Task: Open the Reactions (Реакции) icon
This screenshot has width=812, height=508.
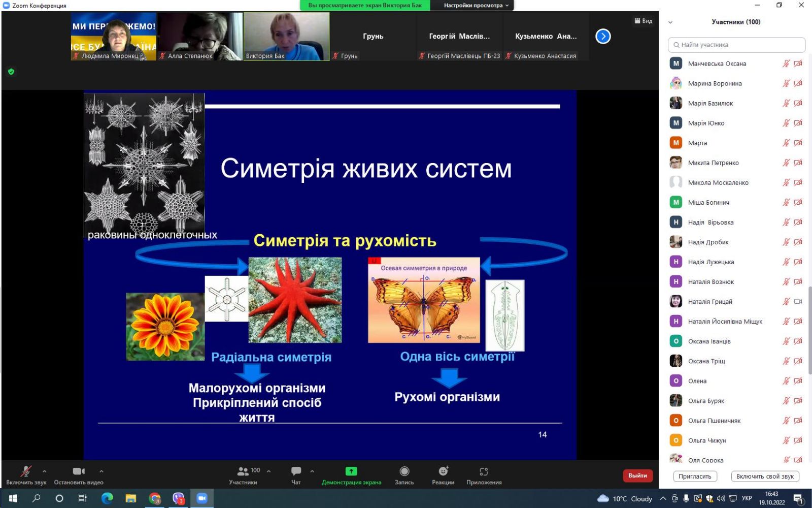Action: pyautogui.click(x=443, y=471)
